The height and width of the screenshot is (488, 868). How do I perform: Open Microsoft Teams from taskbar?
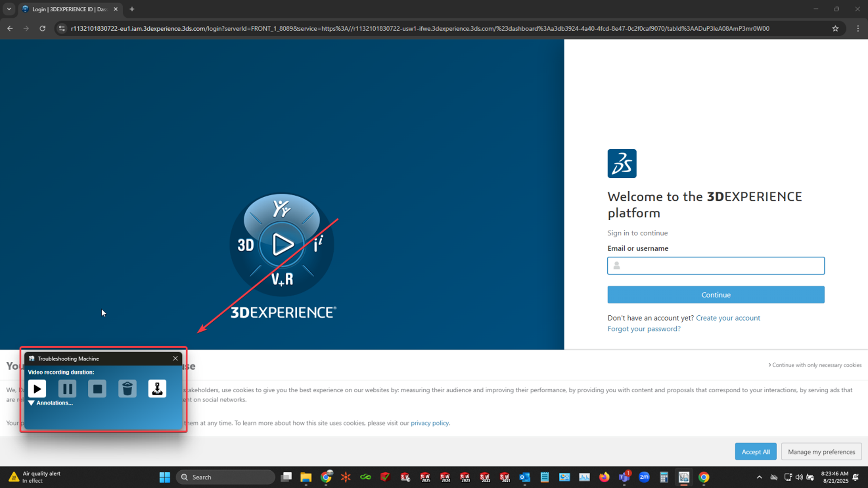point(624,477)
